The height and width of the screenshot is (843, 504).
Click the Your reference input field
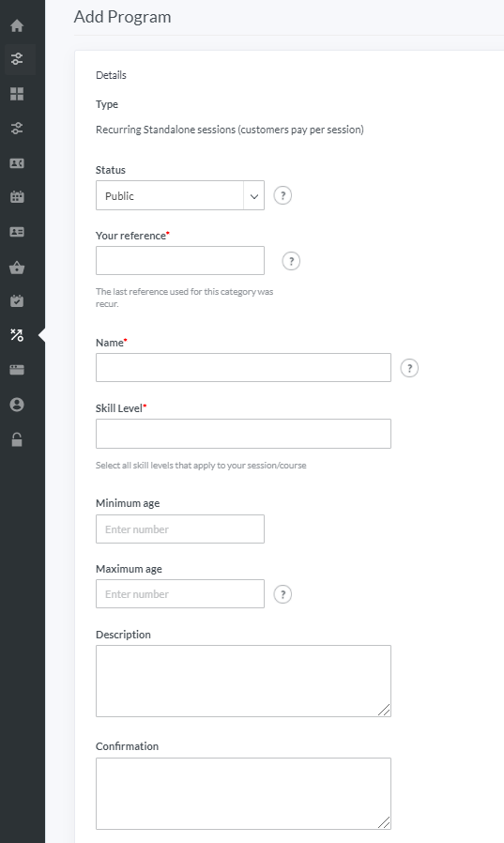[x=180, y=261]
